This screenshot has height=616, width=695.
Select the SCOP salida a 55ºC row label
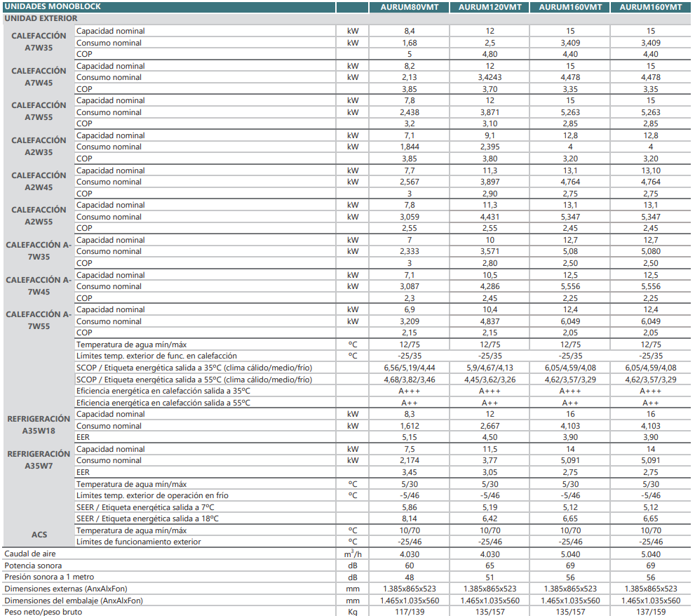[194, 380]
